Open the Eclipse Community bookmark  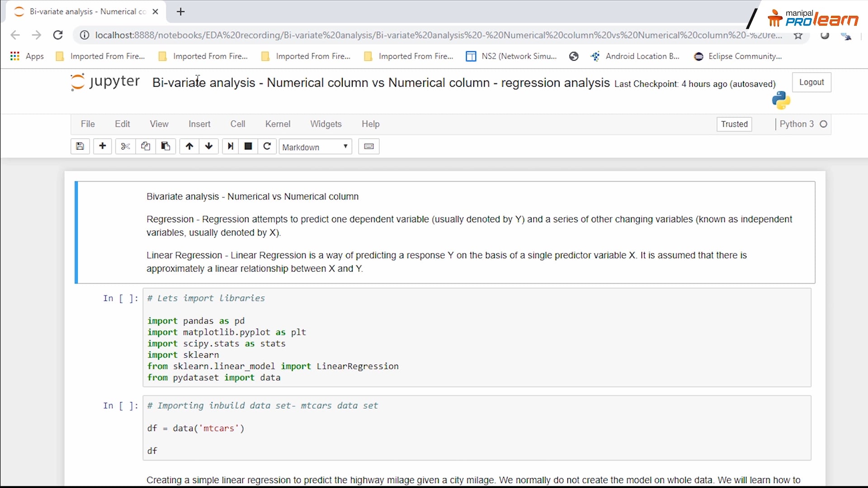pos(738,56)
